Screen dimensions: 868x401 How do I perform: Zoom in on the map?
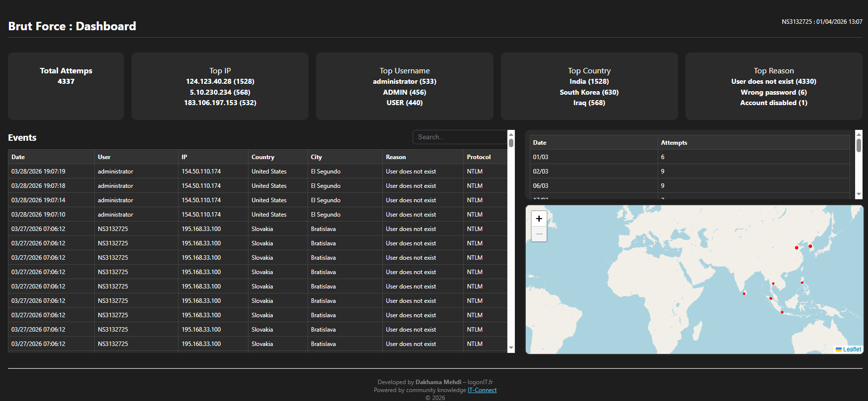539,219
